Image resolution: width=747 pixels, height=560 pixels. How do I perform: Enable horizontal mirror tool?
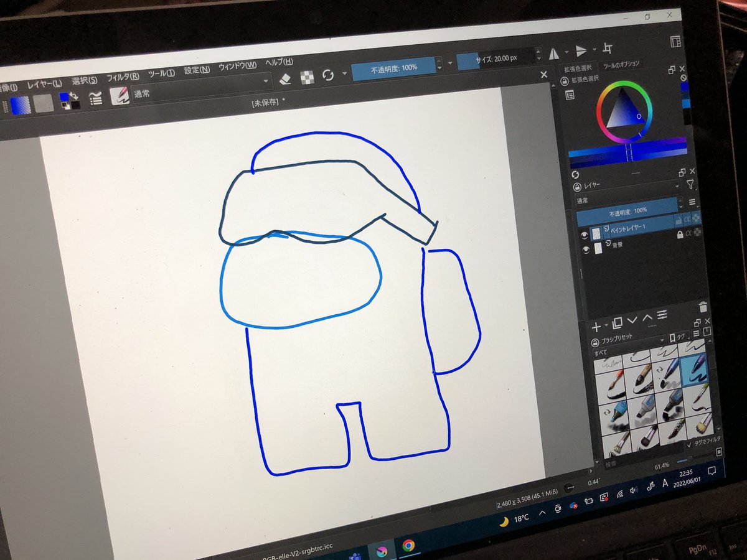tap(553, 55)
